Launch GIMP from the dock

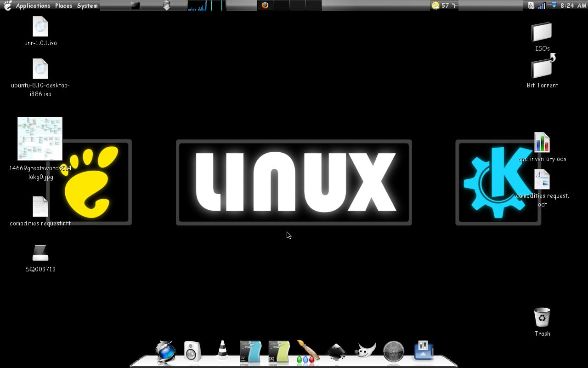pos(365,350)
